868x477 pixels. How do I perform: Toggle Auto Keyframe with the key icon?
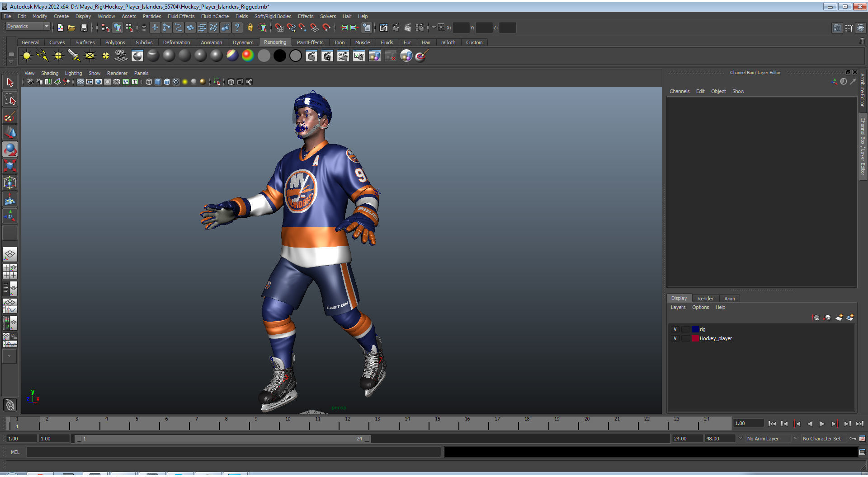pos(853,439)
